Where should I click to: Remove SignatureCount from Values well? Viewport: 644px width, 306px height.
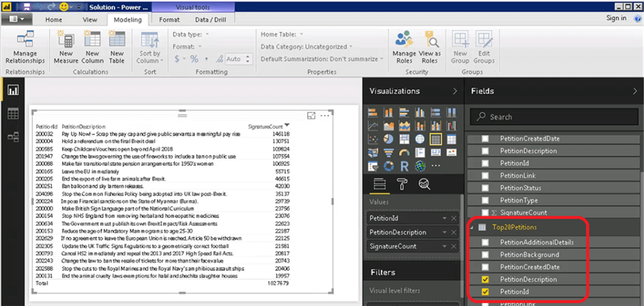(x=454, y=247)
